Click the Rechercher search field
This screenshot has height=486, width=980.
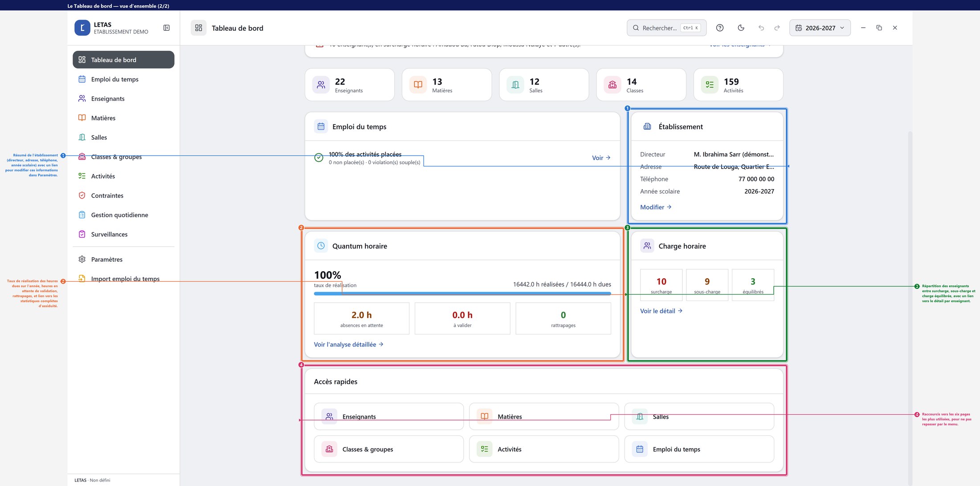point(666,28)
